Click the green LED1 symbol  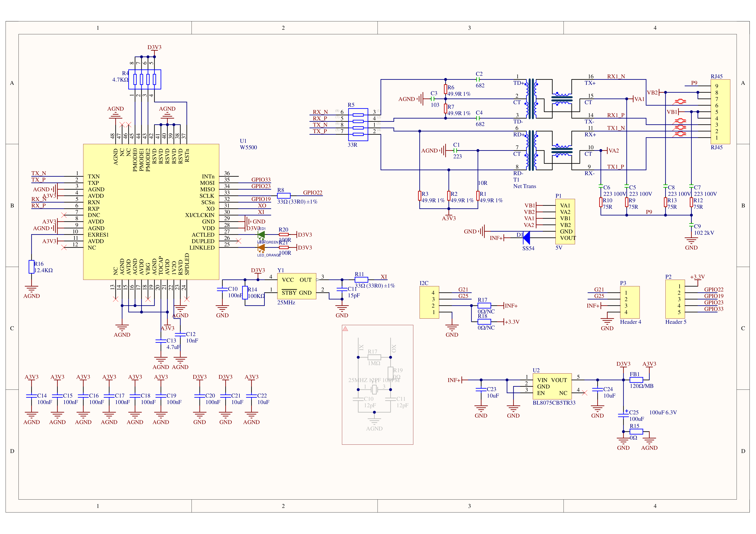[x=261, y=235]
